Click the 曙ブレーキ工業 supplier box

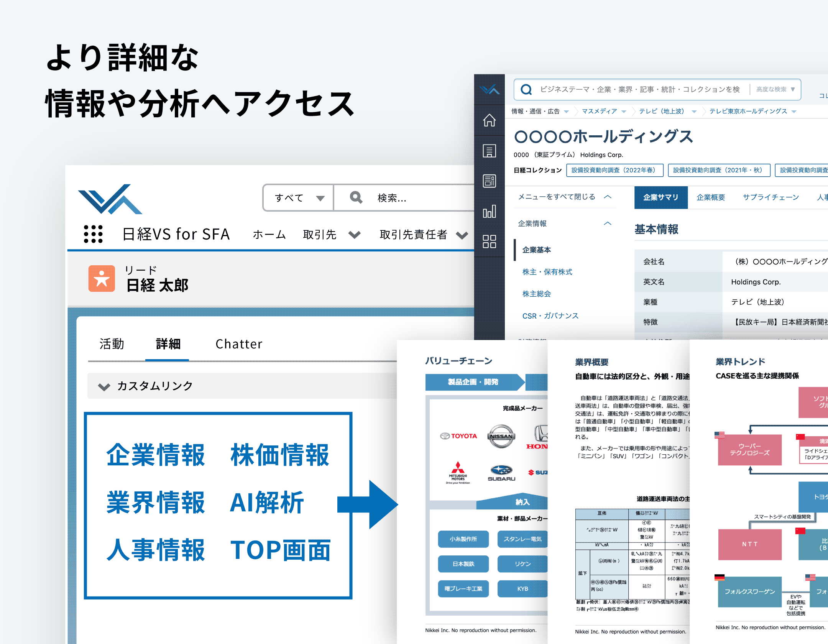click(x=463, y=589)
